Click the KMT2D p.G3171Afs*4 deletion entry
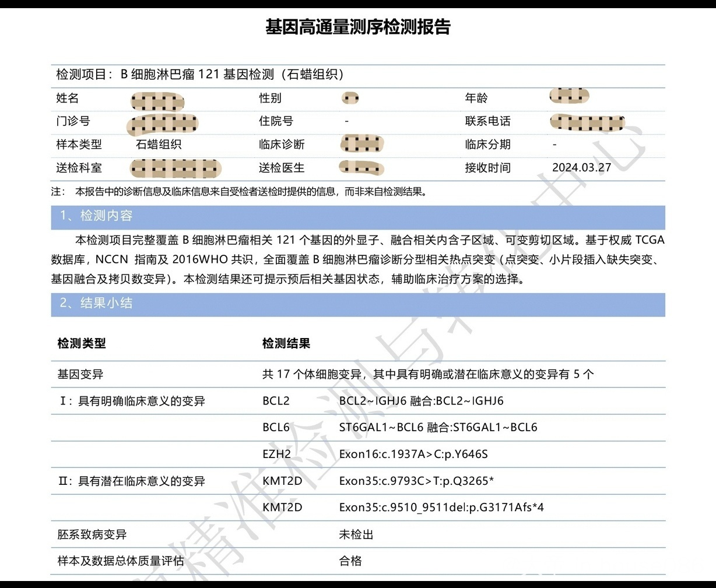Screen dimensions: 716x588 click(x=441, y=508)
